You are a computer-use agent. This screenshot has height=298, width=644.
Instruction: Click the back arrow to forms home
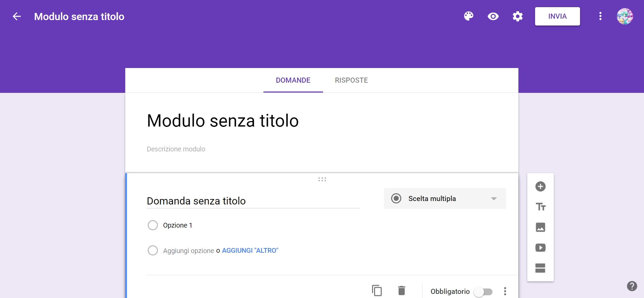[x=17, y=16]
